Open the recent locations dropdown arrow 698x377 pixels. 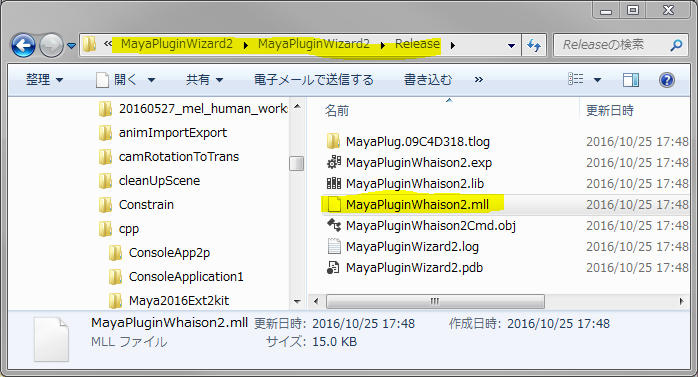coord(71,45)
